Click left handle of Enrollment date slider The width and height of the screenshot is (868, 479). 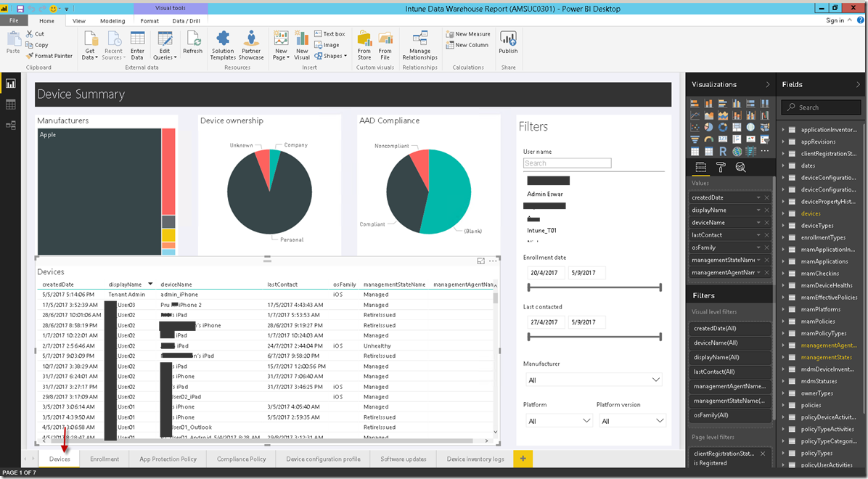pos(529,287)
